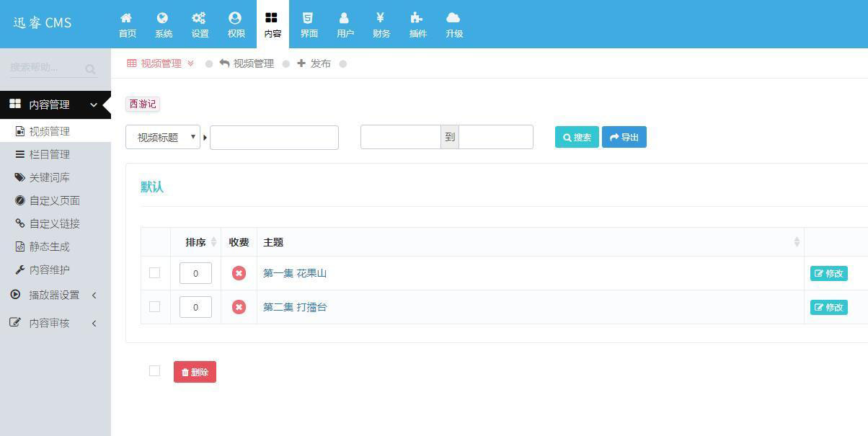This screenshot has width=868, height=436.
Task: Focus the start date field before 到
Action: click(x=401, y=137)
